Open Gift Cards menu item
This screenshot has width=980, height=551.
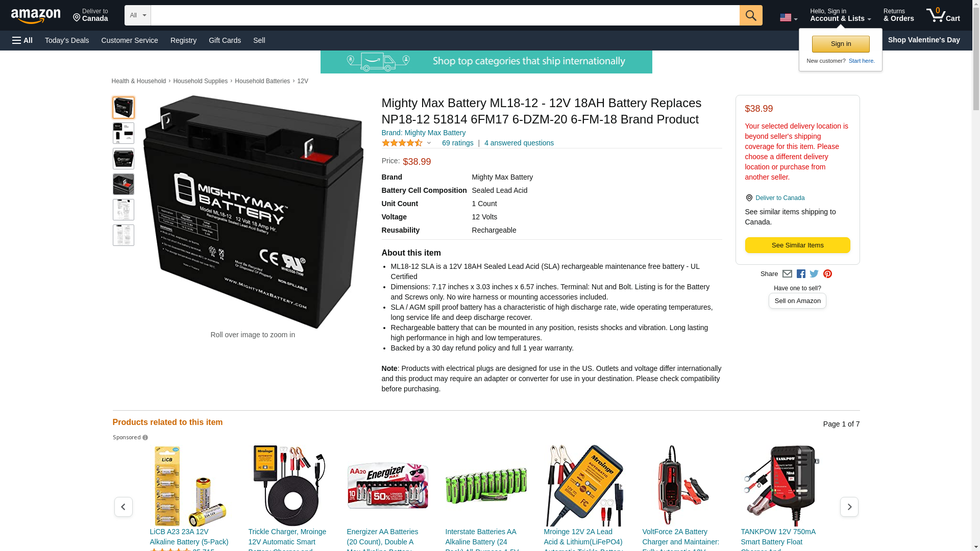point(225,40)
